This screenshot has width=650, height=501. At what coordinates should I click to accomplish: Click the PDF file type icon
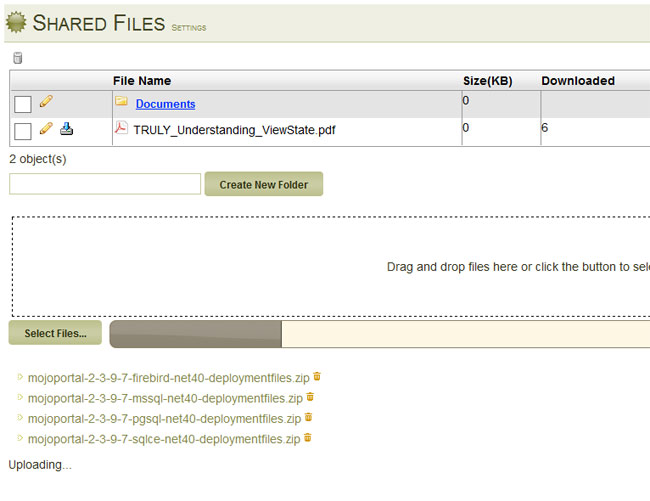[121, 128]
